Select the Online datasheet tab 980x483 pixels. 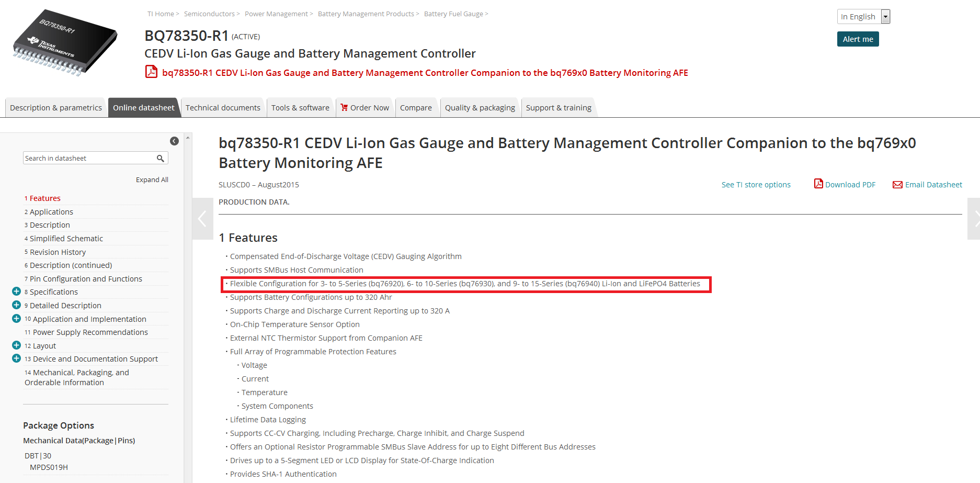pyautogui.click(x=144, y=107)
